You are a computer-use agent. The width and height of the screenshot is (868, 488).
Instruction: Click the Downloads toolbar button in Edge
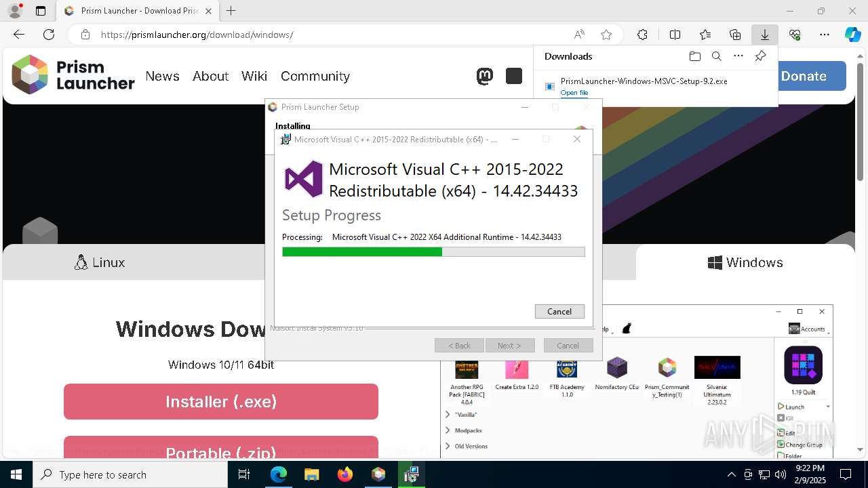tap(764, 35)
